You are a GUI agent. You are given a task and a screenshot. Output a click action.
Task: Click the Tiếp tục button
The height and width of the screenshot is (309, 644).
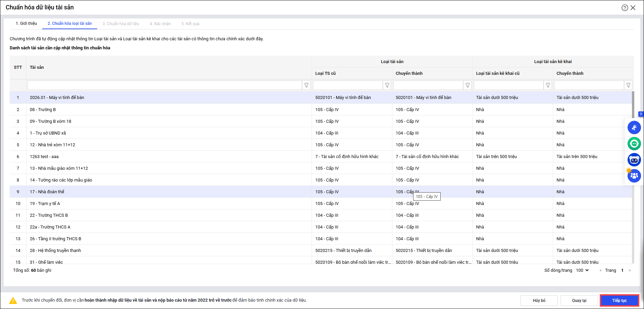[619, 300]
